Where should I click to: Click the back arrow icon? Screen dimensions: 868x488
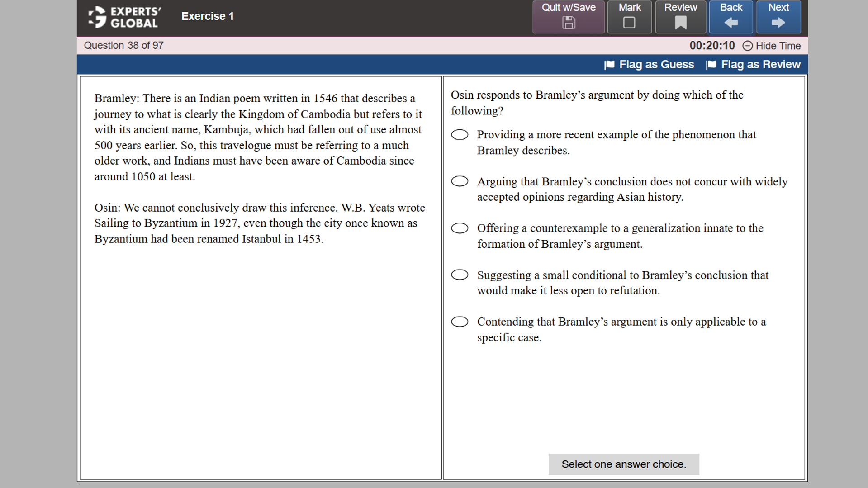click(x=730, y=22)
